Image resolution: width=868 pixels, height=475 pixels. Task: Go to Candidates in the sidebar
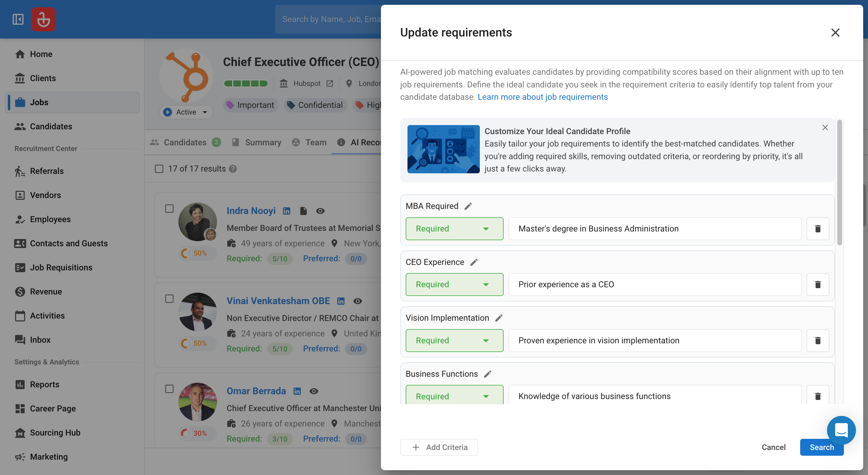(x=51, y=126)
